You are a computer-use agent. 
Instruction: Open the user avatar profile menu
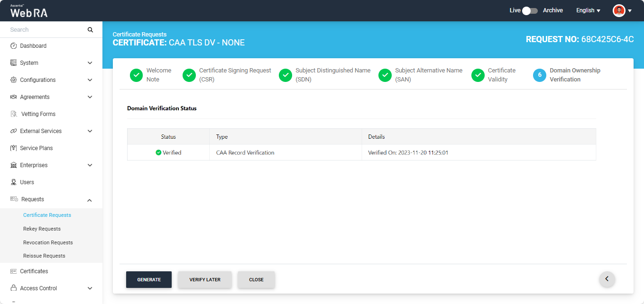pyautogui.click(x=622, y=10)
